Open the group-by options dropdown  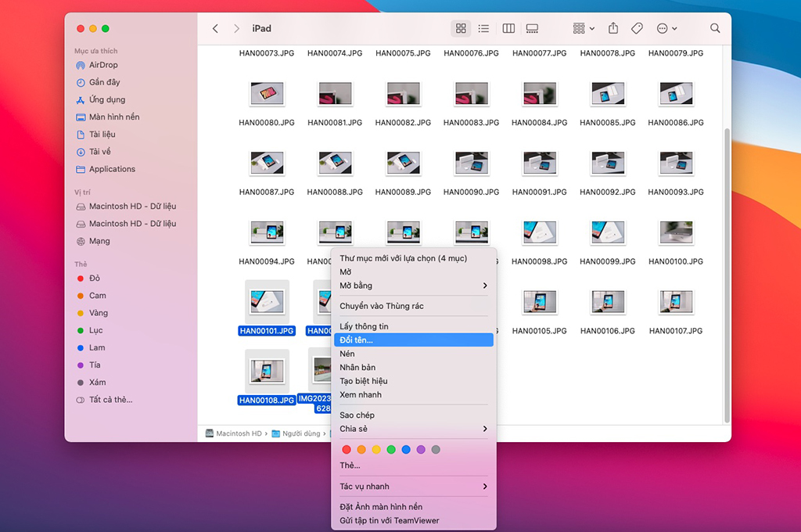584,29
